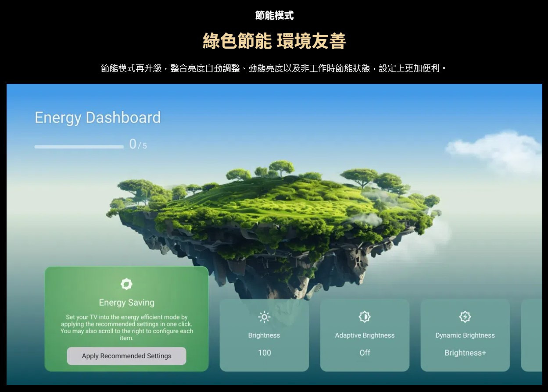Select the Adaptive Brightness card
The image size is (548, 392).
(x=365, y=335)
